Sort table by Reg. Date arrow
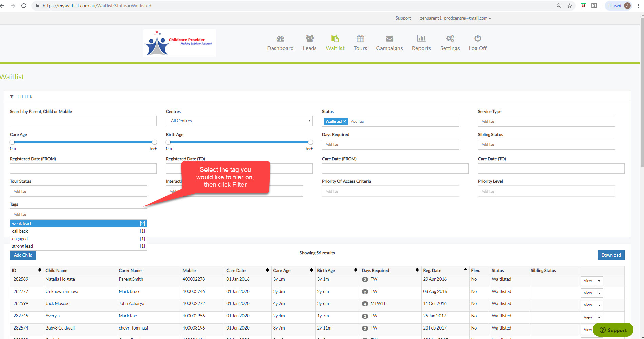The image size is (644, 339). tap(465, 269)
